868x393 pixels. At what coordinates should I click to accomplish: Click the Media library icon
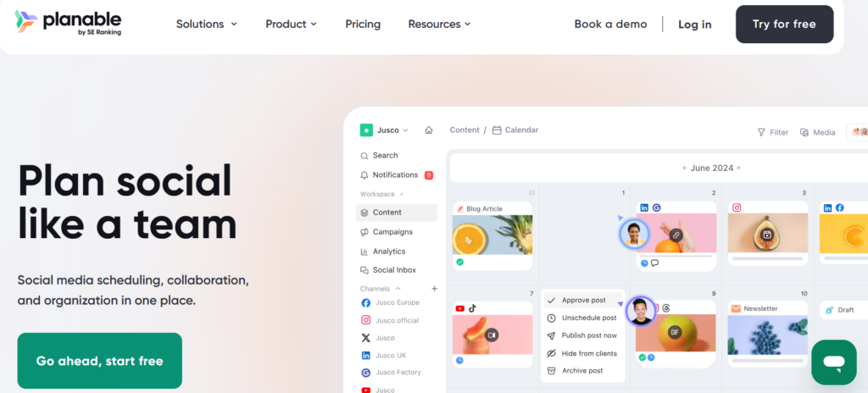(804, 132)
